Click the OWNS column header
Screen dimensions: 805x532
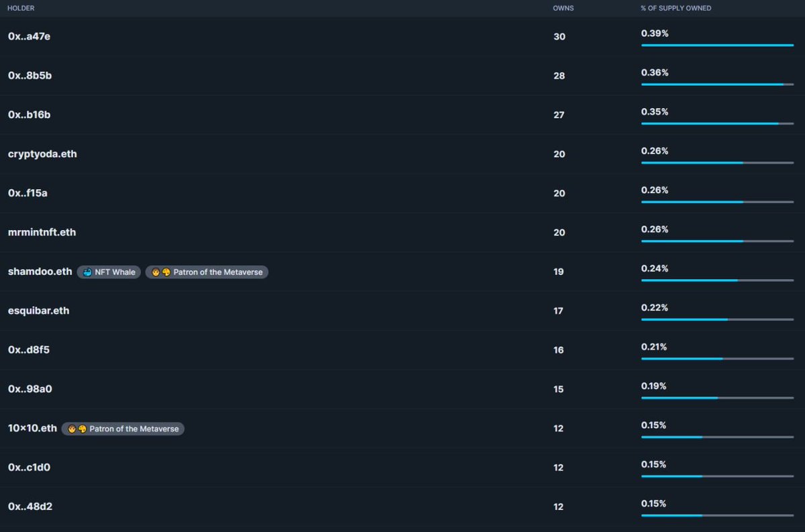(x=563, y=8)
